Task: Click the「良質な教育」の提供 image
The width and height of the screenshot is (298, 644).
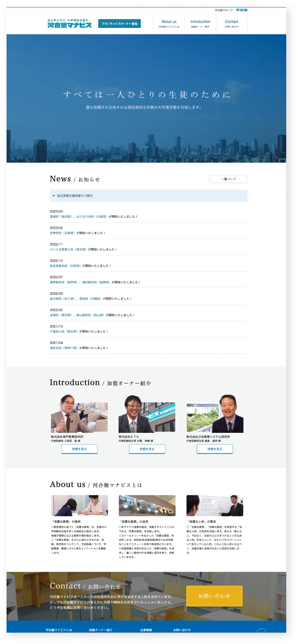Action: [x=79, y=506]
